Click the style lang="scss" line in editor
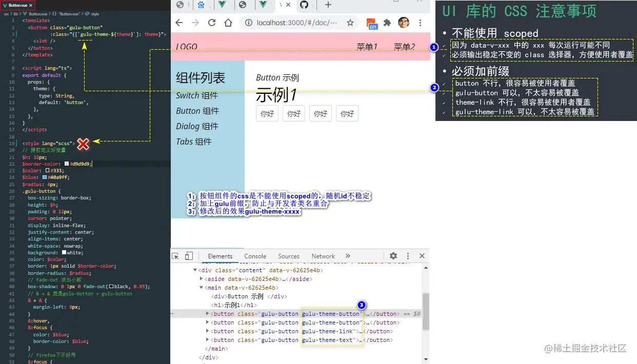Viewport: 637px width, 364px height. click(x=49, y=144)
